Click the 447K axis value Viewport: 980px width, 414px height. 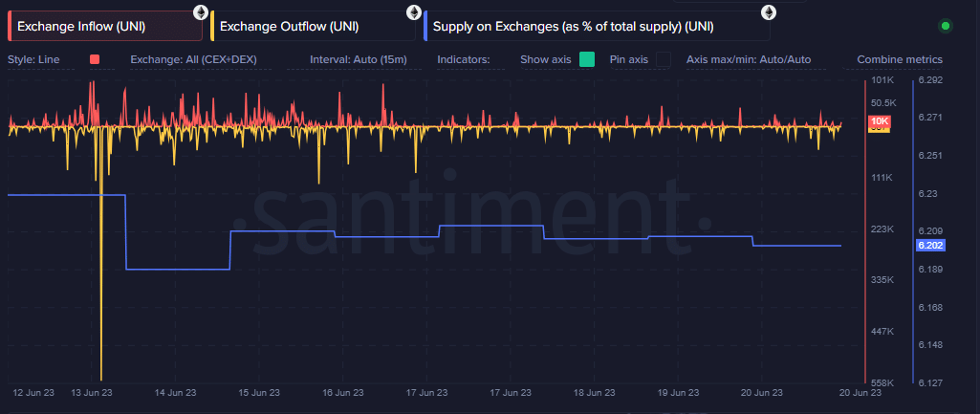[x=882, y=331]
